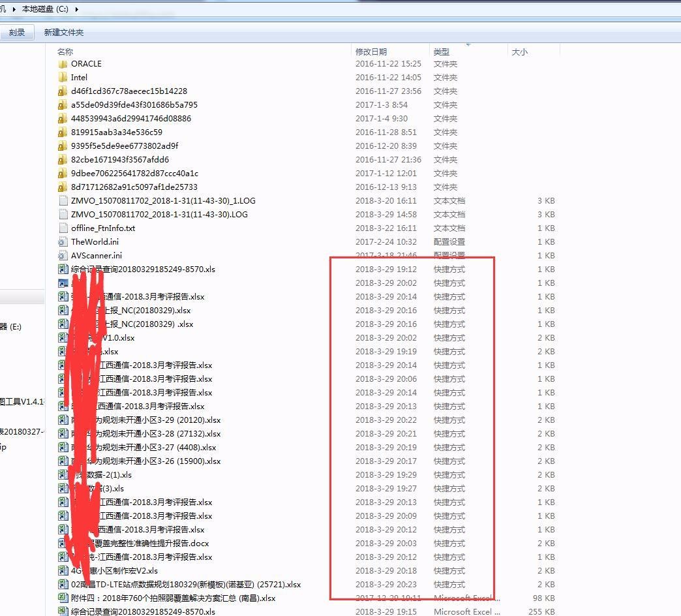Select file 4G…惠小区制作宏V2.xls

[114, 571]
